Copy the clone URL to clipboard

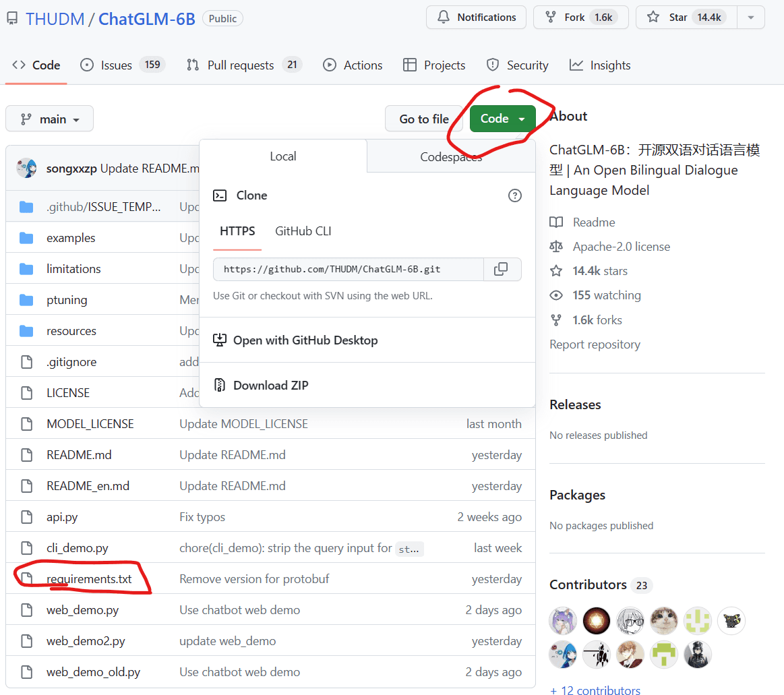pyautogui.click(x=502, y=269)
